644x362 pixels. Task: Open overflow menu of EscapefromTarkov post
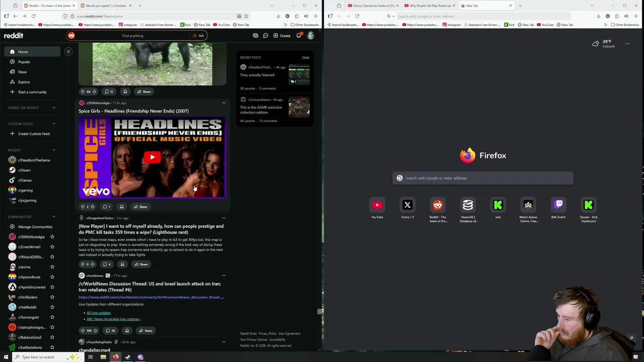[224, 218]
